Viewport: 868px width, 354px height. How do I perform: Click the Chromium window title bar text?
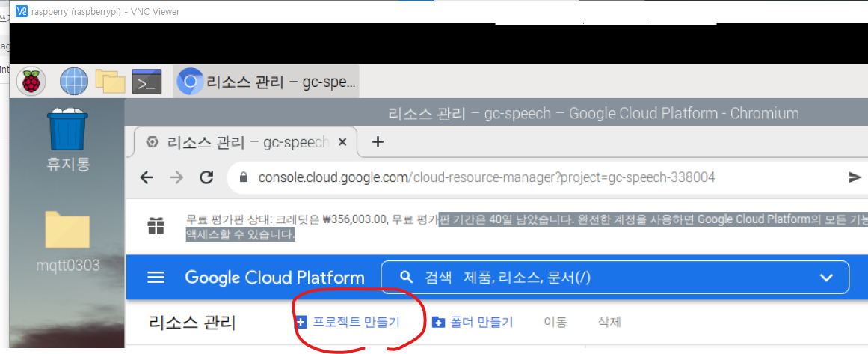point(594,114)
